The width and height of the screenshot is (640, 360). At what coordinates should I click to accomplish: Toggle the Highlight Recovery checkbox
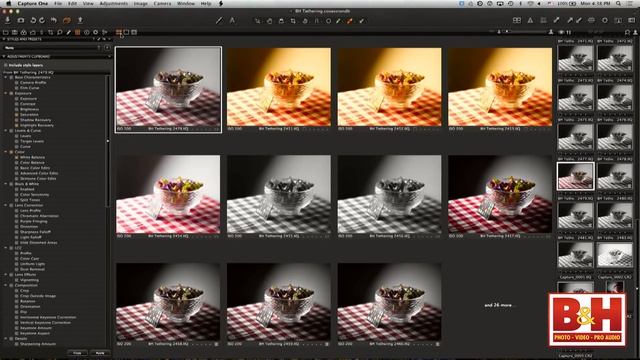(x=17, y=125)
